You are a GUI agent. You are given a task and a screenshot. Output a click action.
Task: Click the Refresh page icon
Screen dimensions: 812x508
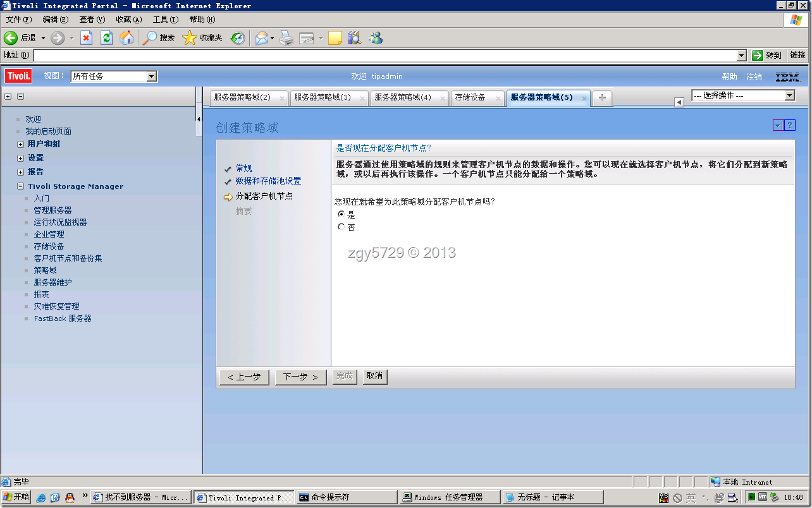tap(106, 38)
